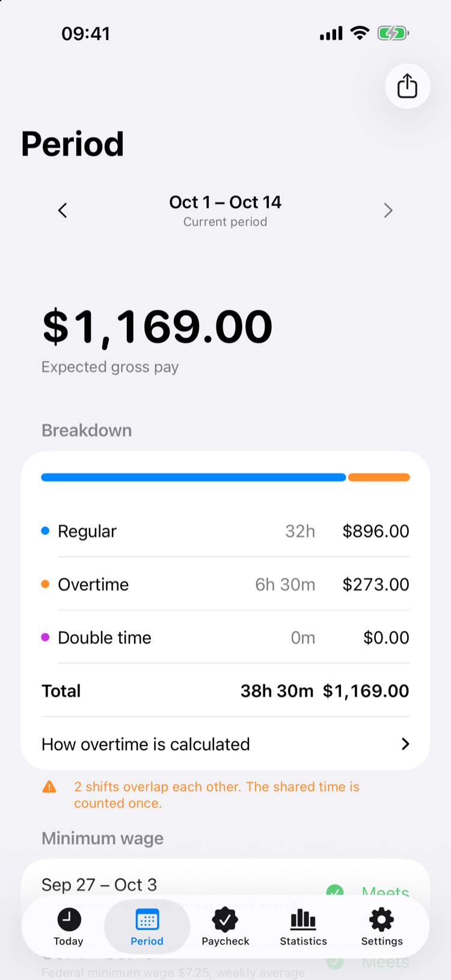Open the Statistics bar chart tab
451x980 pixels.
[303, 919]
